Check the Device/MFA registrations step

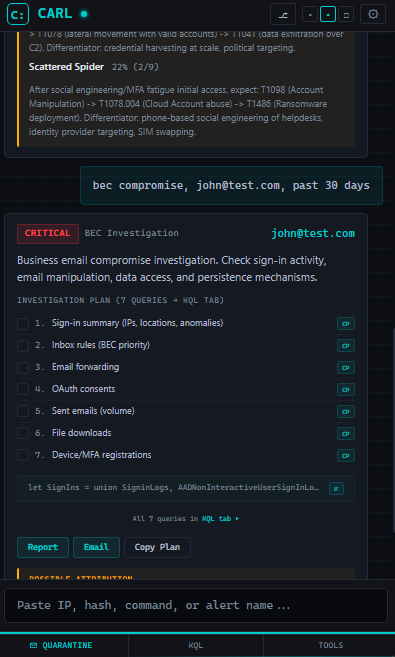pyautogui.click(x=23, y=455)
